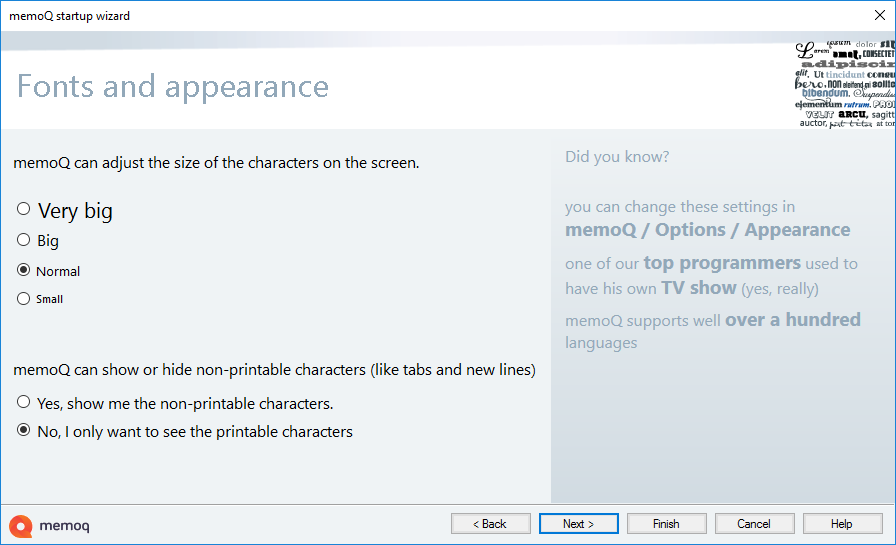Click the Fonts and appearance heading
The width and height of the screenshot is (896, 545).
pos(173,86)
